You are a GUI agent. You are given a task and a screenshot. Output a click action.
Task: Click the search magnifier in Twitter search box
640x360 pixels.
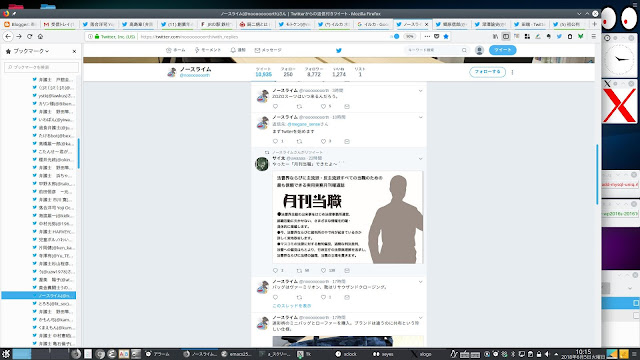tap(464, 50)
